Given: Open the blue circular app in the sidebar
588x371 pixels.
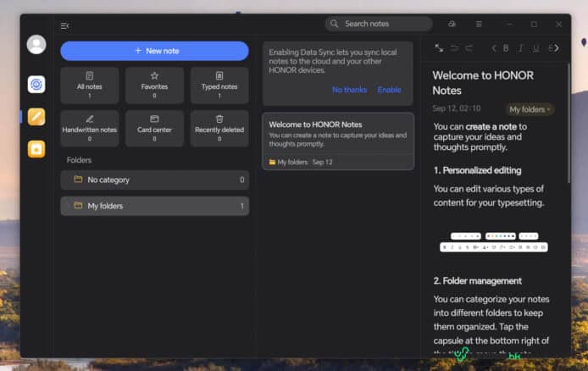Looking at the screenshot, I should click(x=36, y=84).
